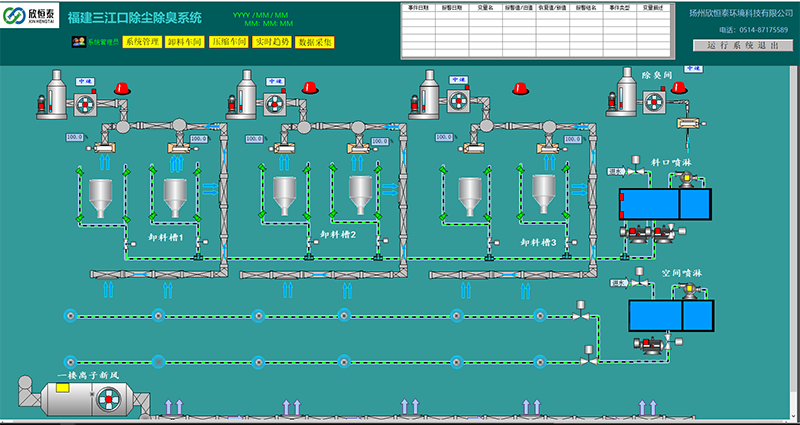The height and width of the screenshot is (425, 800).
Task: Click the 中速 speed label above 卸料槽2 fan
Action: 274,81
